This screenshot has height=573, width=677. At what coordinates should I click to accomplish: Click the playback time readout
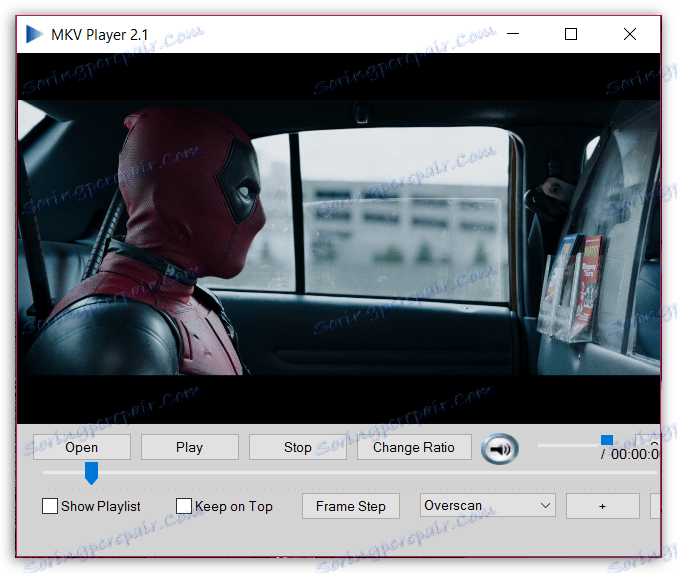click(x=633, y=454)
